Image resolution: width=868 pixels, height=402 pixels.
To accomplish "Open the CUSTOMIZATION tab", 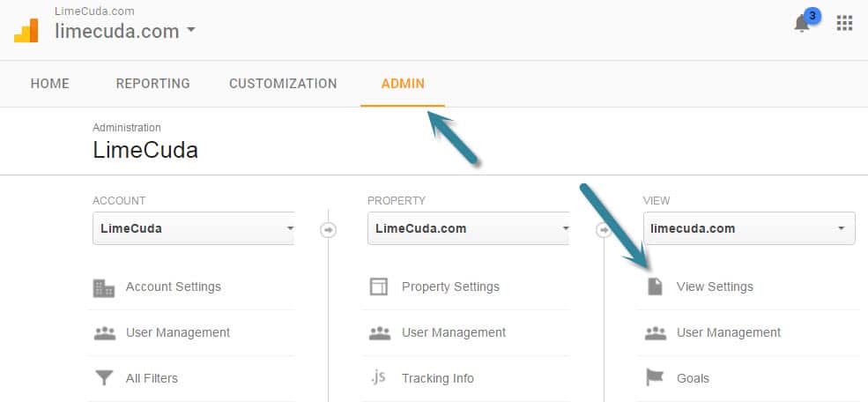I will pyautogui.click(x=283, y=84).
